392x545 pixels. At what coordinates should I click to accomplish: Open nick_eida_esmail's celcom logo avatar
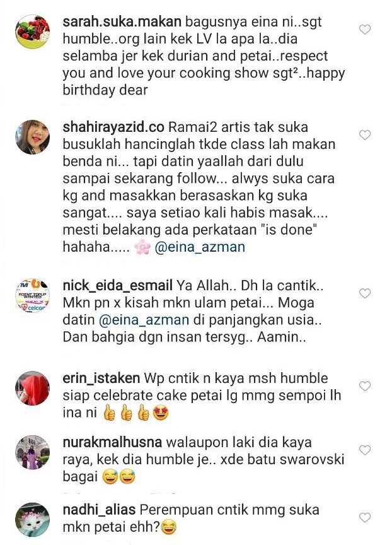coord(33,295)
